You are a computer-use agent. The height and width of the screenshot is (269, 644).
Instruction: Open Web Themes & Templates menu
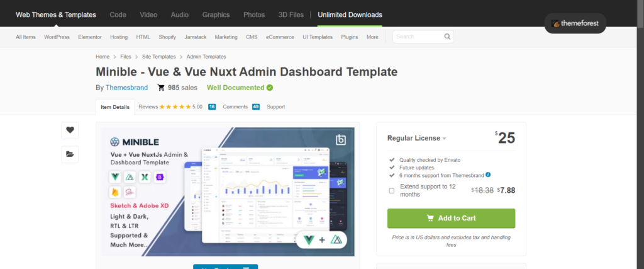point(56,15)
